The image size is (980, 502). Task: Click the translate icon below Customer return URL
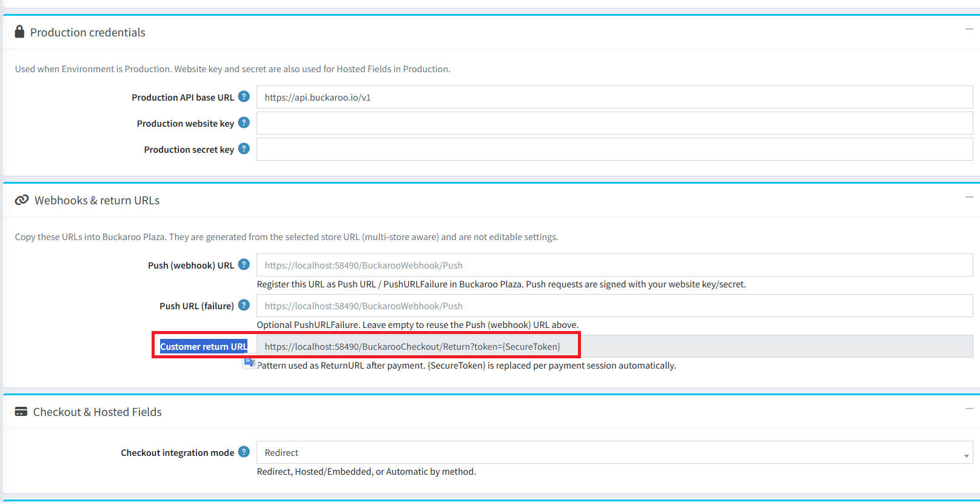click(x=249, y=363)
